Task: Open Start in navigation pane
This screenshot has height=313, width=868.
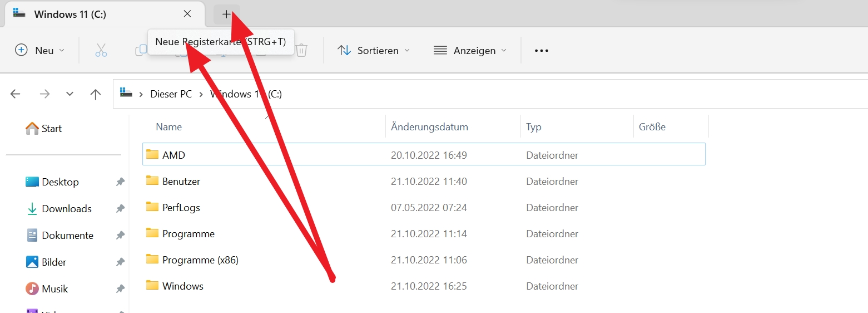Action: (x=44, y=129)
